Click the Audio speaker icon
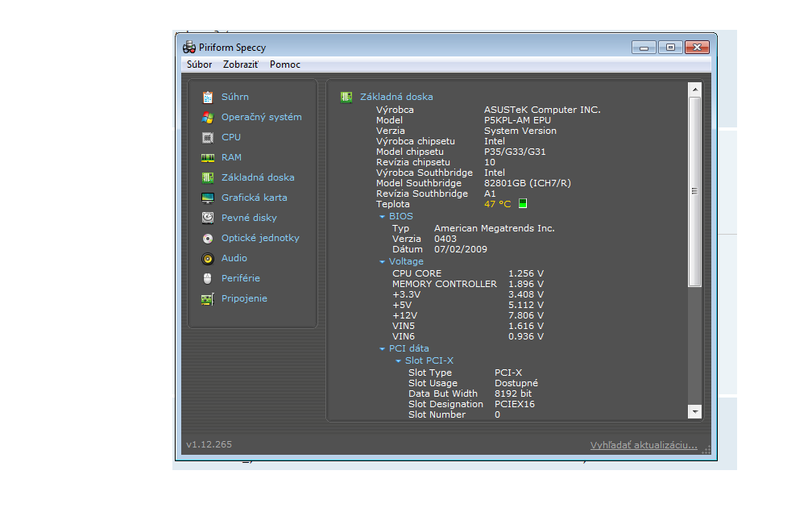 click(208, 259)
